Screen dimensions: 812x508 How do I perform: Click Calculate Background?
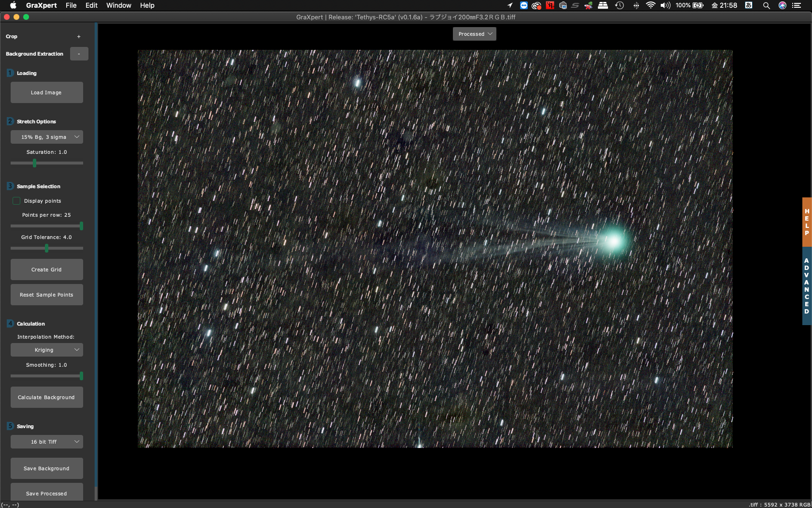(47, 397)
